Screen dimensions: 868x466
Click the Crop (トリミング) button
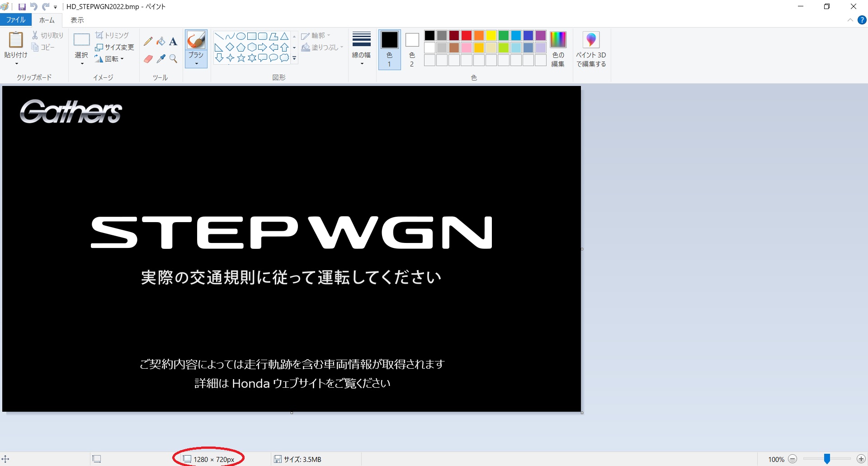point(112,35)
